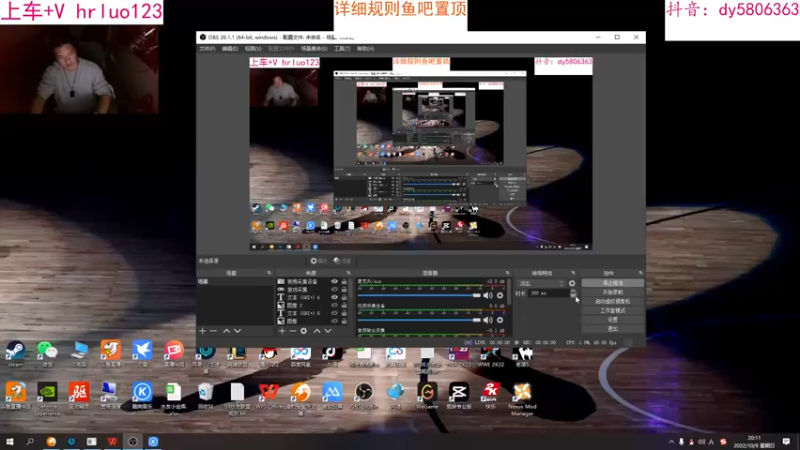800x450 pixels.
Task: Open the source properties gear in the Sources toolbar
Action: click(304, 331)
